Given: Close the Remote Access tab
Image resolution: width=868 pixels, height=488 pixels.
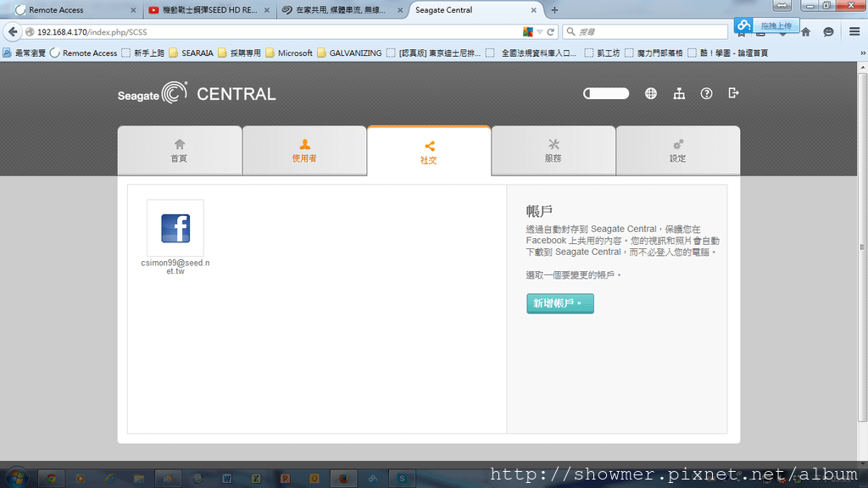Looking at the screenshot, I should (133, 10).
